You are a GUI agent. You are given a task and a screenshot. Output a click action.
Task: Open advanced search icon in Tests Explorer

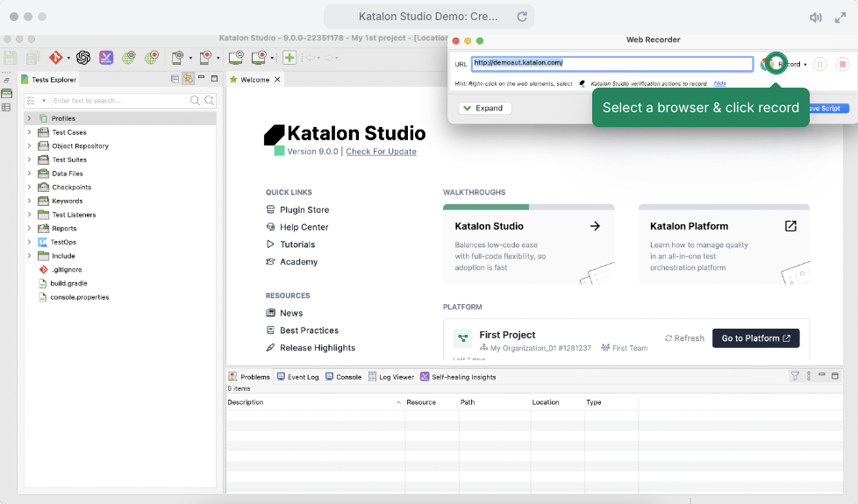[210, 101]
